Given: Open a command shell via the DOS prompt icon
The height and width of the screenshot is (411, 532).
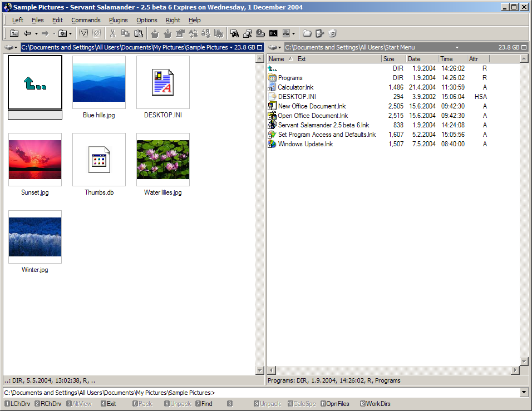Looking at the screenshot, I should 273,33.
